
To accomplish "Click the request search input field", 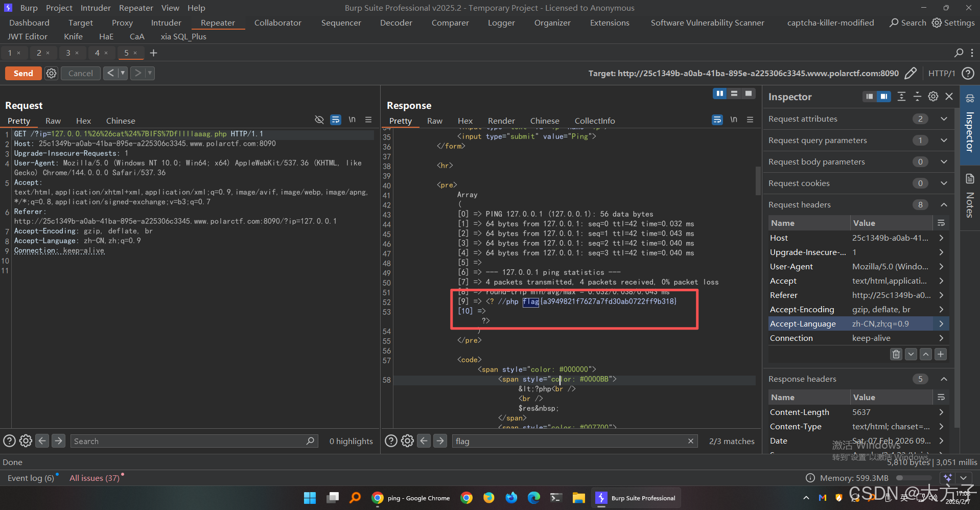I will (194, 441).
